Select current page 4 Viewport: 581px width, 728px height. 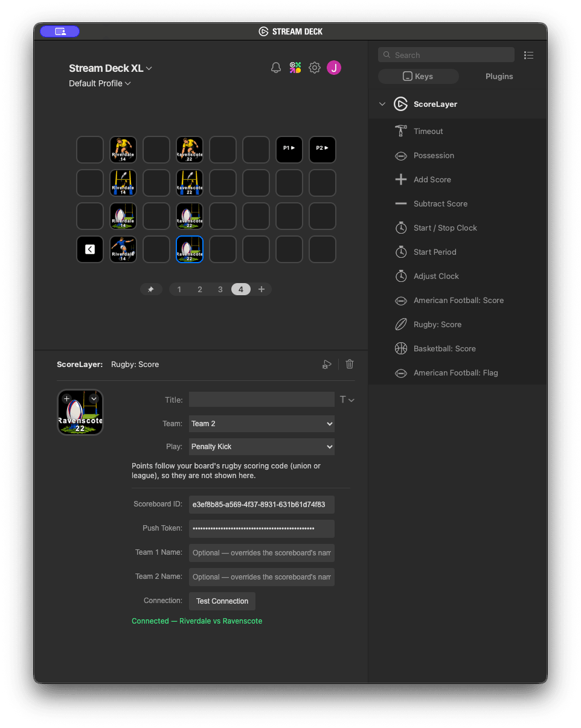[241, 289]
